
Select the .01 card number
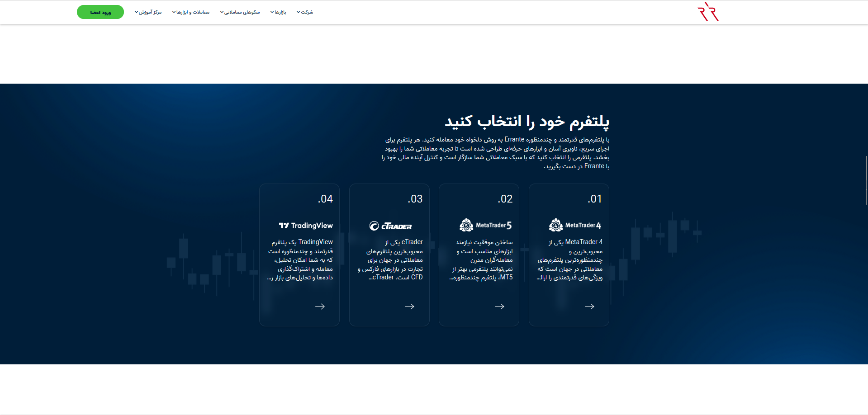coord(595,199)
